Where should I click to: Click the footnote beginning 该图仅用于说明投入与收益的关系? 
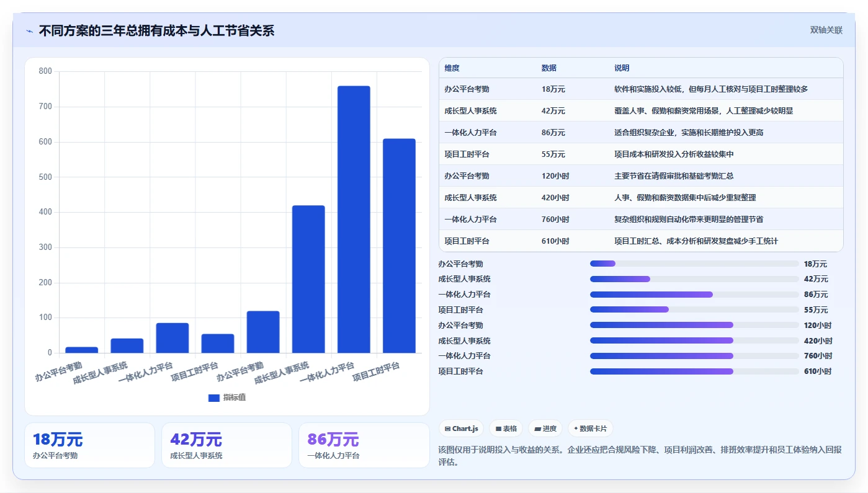click(640, 456)
